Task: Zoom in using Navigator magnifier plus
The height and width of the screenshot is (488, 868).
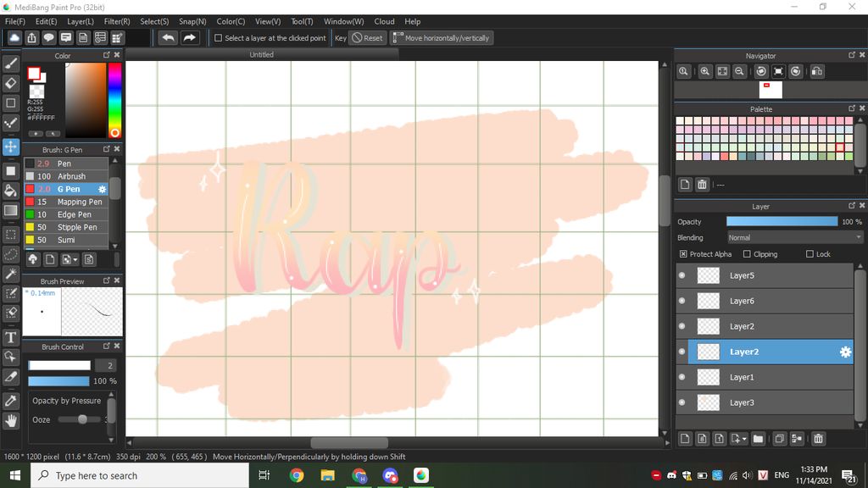Action: (704, 71)
